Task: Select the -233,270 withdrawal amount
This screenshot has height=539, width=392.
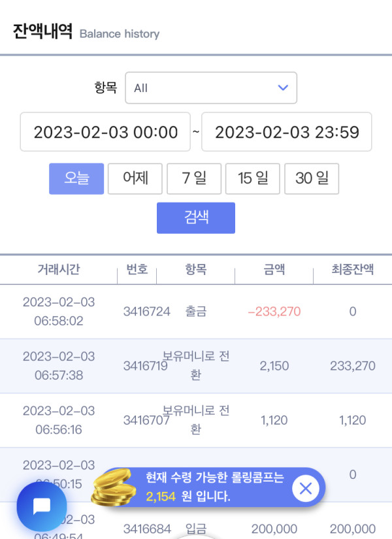Action: click(x=274, y=312)
